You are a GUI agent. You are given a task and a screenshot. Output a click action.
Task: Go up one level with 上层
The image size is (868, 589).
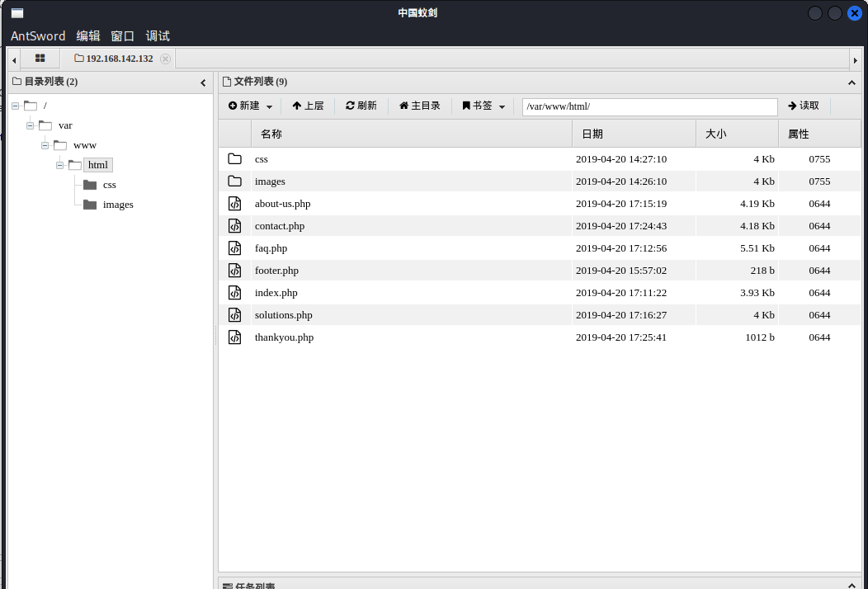[x=308, y=106]
